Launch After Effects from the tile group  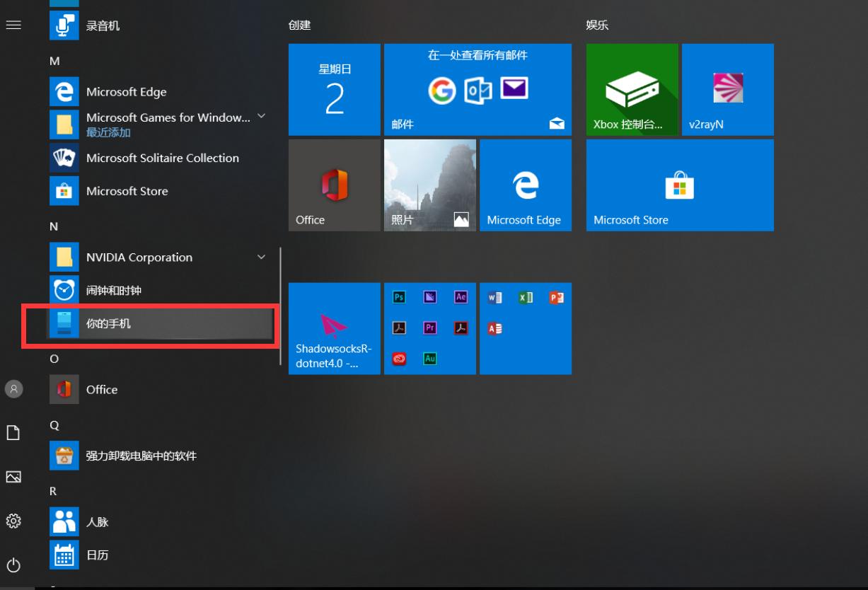pos(460,297)
